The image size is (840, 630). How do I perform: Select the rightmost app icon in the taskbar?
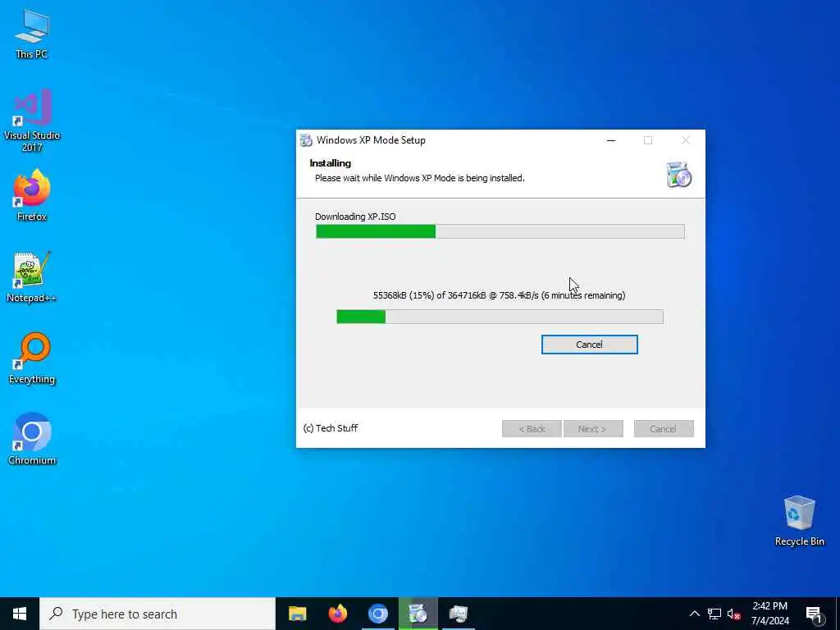[x=458, y=614]
